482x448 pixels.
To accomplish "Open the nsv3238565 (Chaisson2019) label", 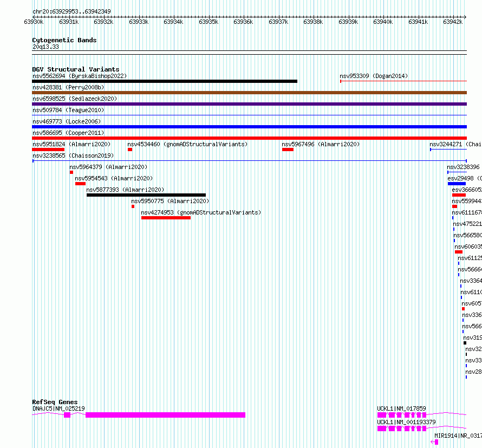I will [73, 155].
